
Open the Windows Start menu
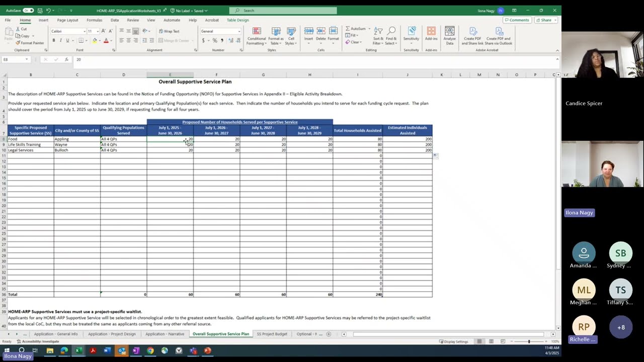click(x=7, y=350)
